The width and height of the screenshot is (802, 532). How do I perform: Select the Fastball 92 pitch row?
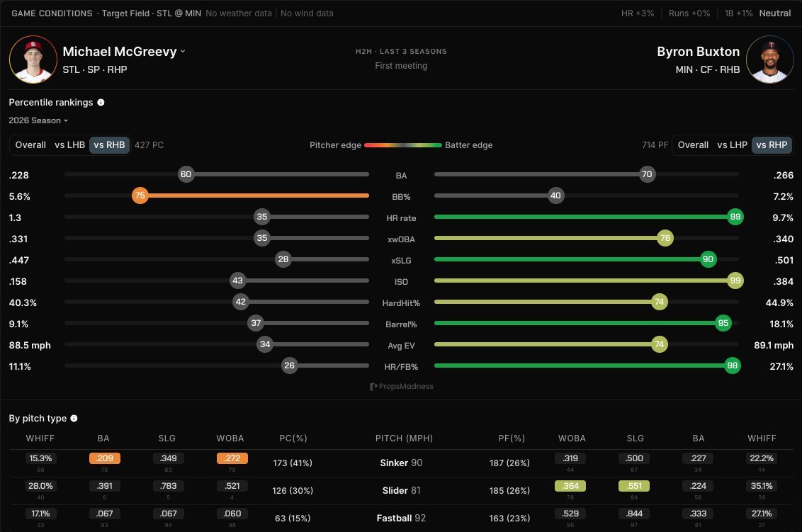click(x=401, y=519)
